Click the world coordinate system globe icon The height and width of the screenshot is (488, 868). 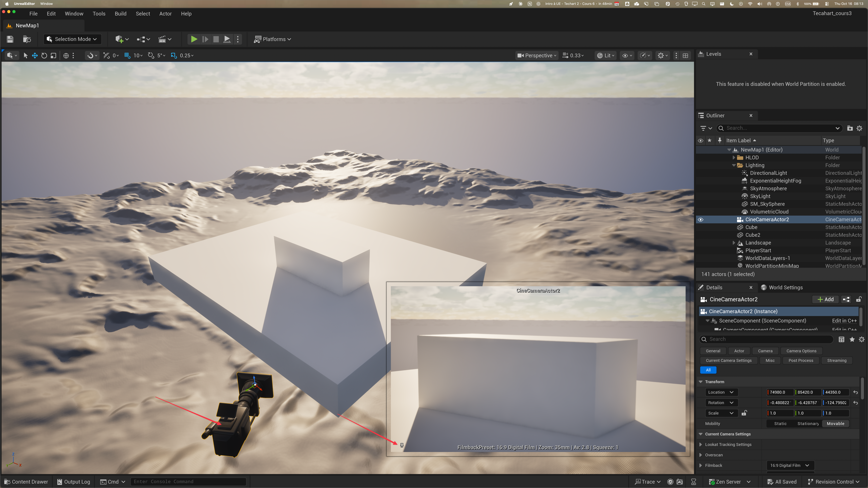tap(66, 56)
